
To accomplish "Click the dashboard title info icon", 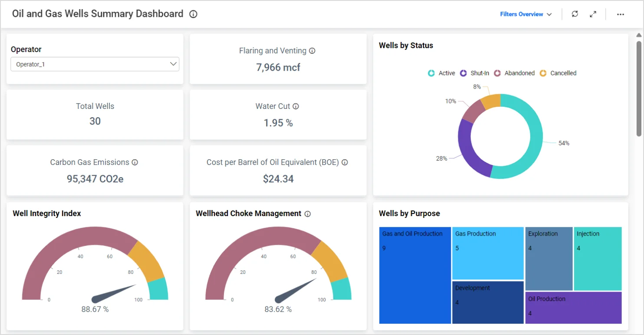I will (194, 14).
